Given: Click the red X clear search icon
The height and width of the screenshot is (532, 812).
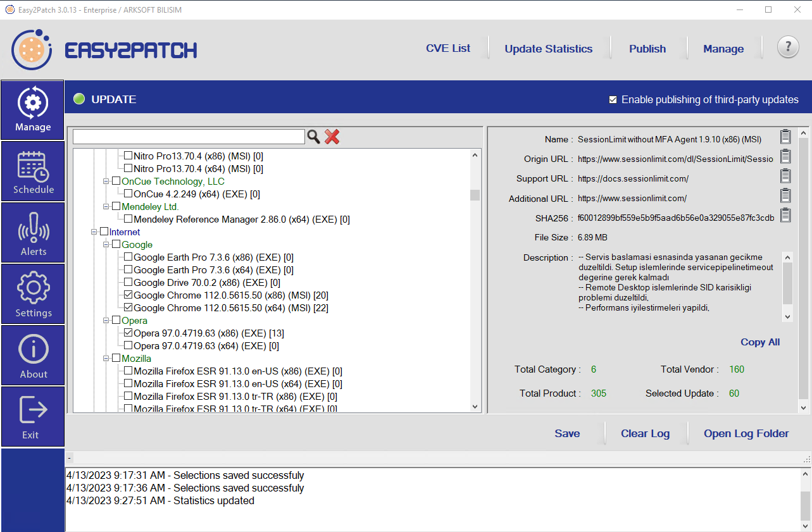Looking at the screenshot, I should pyautogui.click(x=332, y=137).
